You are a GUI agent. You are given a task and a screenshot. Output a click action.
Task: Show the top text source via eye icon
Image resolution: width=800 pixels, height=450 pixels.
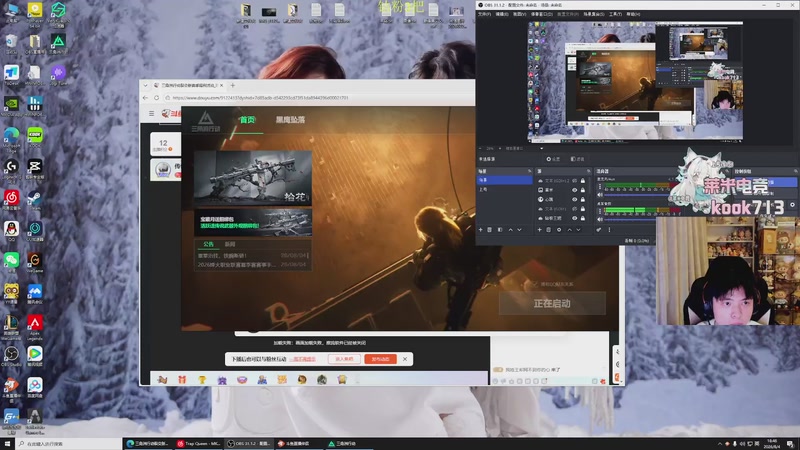coord(574,181)
